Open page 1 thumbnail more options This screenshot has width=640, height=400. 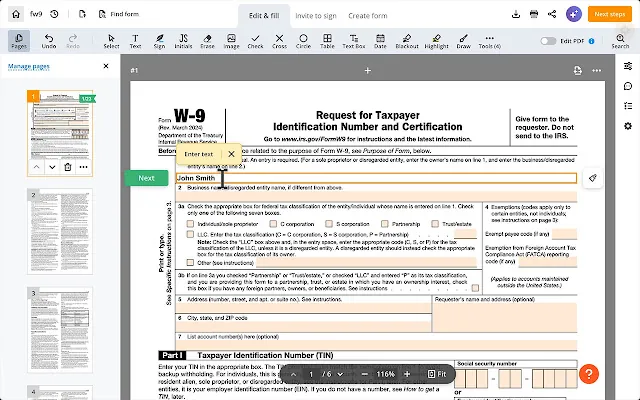(84, 167)
